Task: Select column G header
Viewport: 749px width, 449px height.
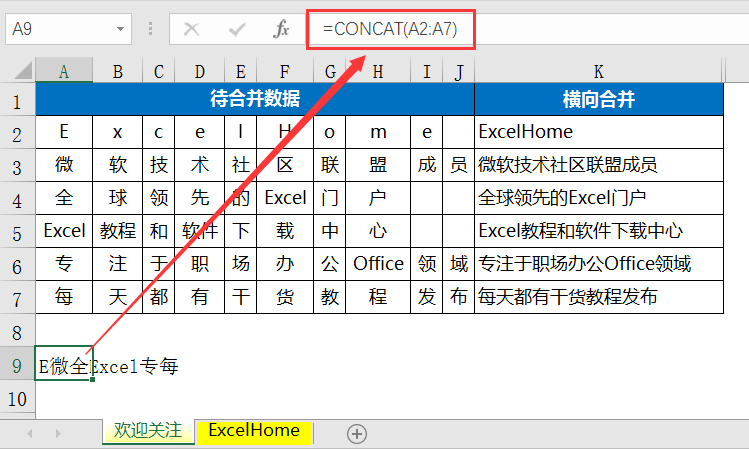Action: 330,71
